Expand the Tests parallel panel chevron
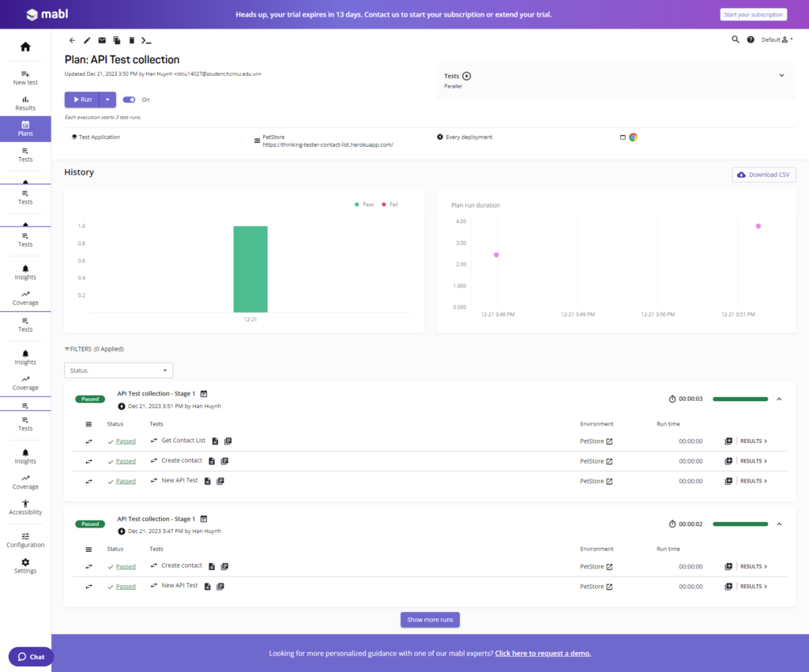Image resolution: width=809 pixels, height=672 pixels. point(781,76)
